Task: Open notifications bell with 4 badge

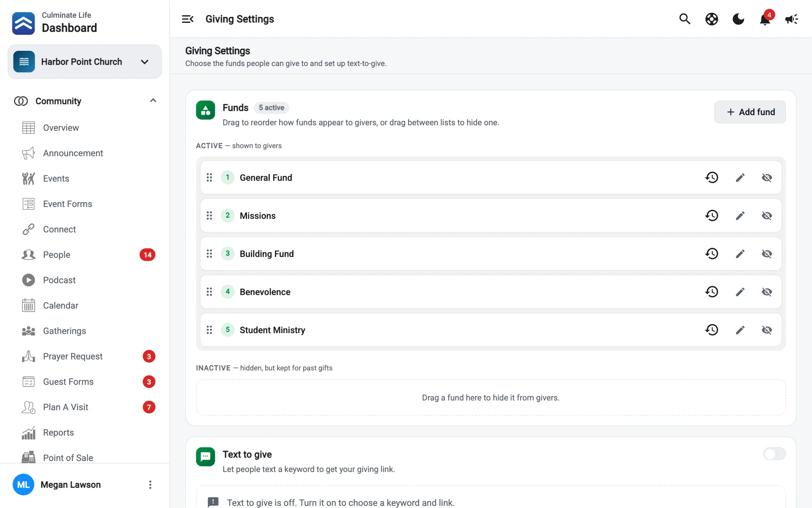Action: (x=765, y=19)
